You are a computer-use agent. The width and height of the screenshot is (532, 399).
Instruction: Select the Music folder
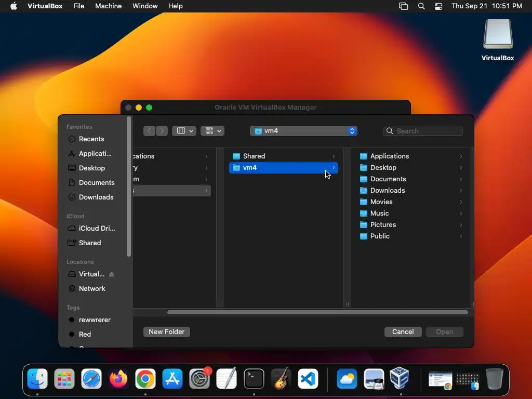coord(410,214)
